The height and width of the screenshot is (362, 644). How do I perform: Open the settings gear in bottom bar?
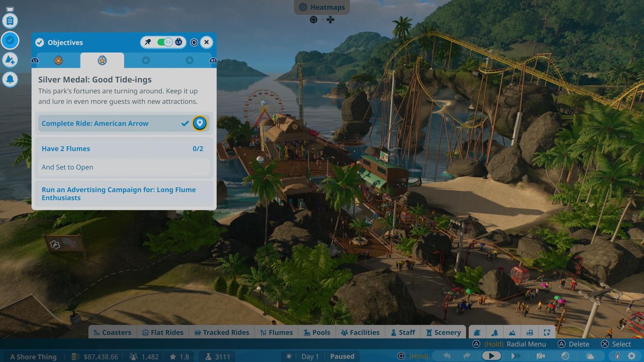(631, 356)
